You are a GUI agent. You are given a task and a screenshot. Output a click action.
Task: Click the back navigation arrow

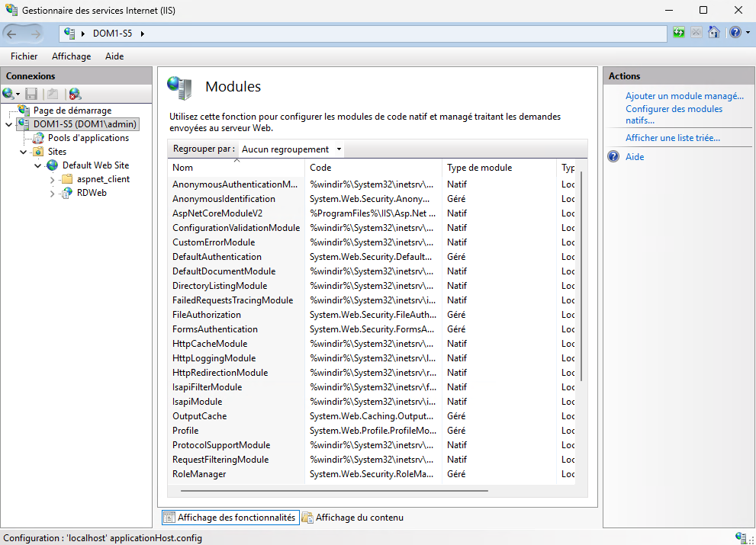coord(12,34)
